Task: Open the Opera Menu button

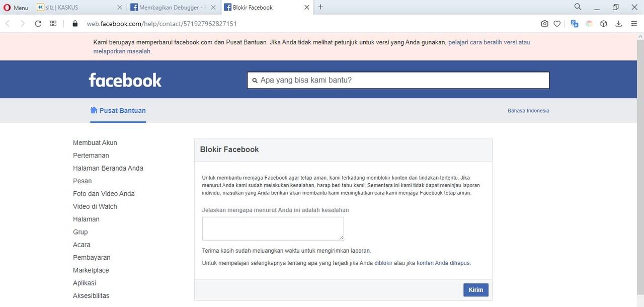Action: click(x=16, y=8)
